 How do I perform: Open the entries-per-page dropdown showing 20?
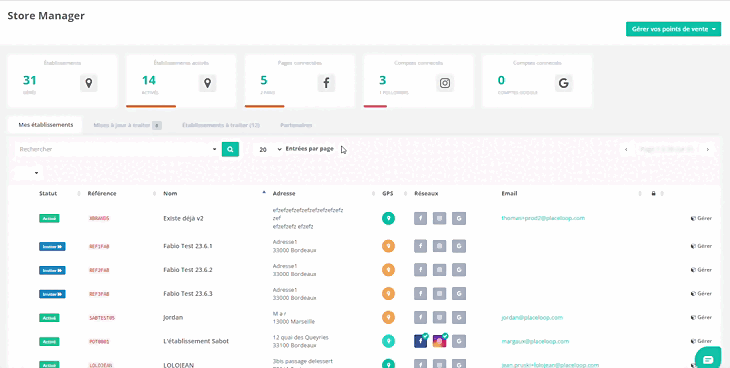[x=270, y=150]
